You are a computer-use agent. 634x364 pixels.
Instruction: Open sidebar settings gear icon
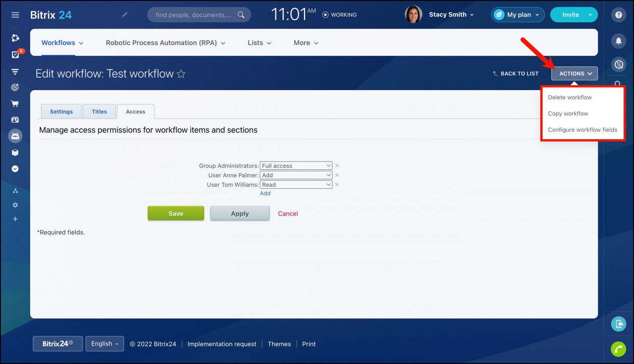15,205
